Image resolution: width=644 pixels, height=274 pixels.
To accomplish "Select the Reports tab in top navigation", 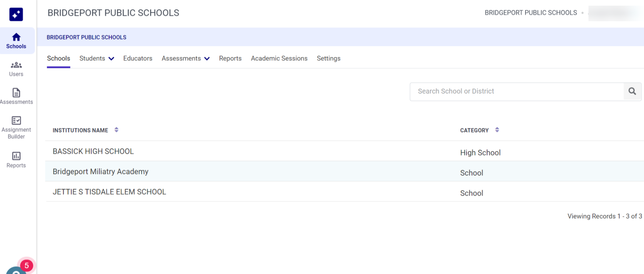I will (230, 59).
